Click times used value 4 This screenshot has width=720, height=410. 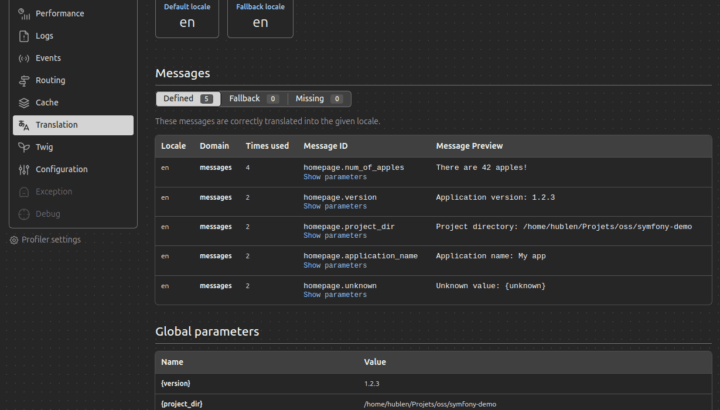(248, 168)
